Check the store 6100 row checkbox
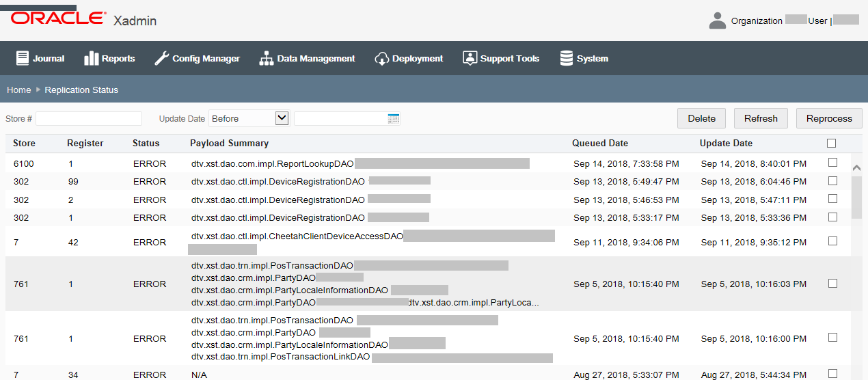 (x=832, y=163)
